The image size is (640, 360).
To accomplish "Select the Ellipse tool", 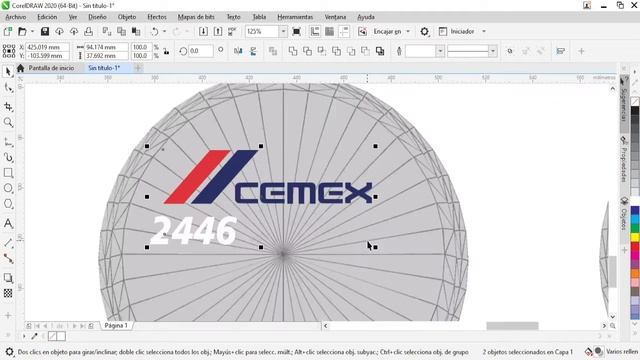I will [8, 188].
